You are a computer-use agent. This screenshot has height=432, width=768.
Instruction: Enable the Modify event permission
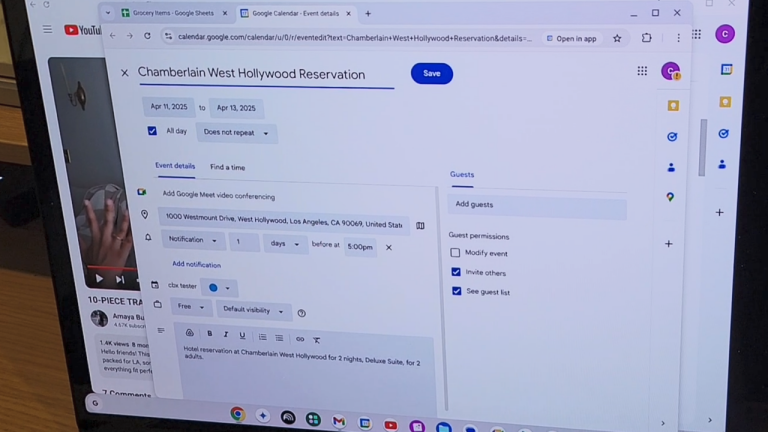coord(455,253)
